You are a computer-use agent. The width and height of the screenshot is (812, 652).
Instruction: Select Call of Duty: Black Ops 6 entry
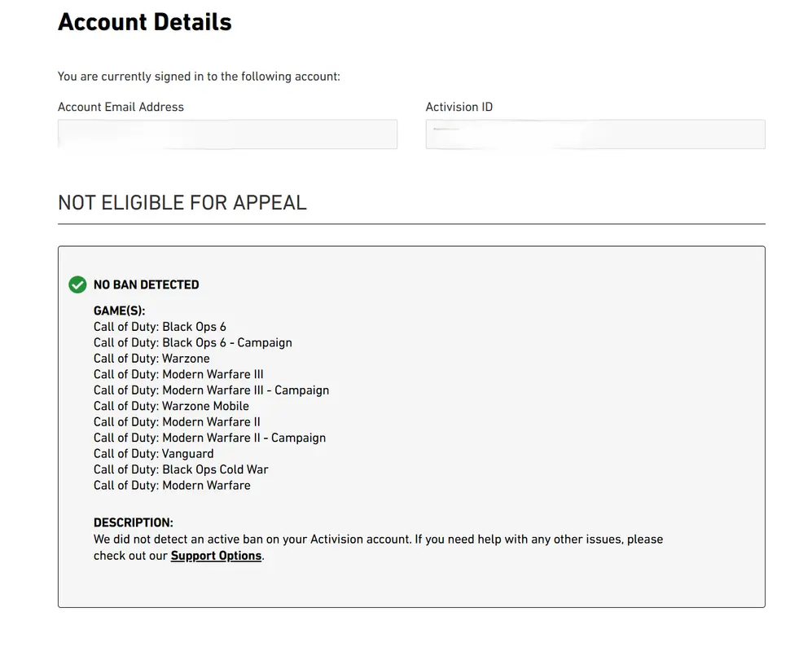click(160, 327)
